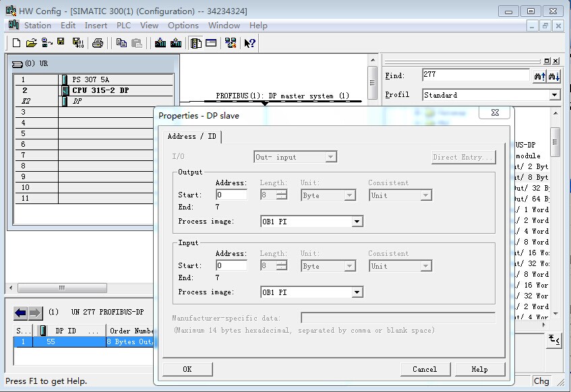
Task: Click the Save and Compile toolbar icon
Action: [x=78, y=43]
